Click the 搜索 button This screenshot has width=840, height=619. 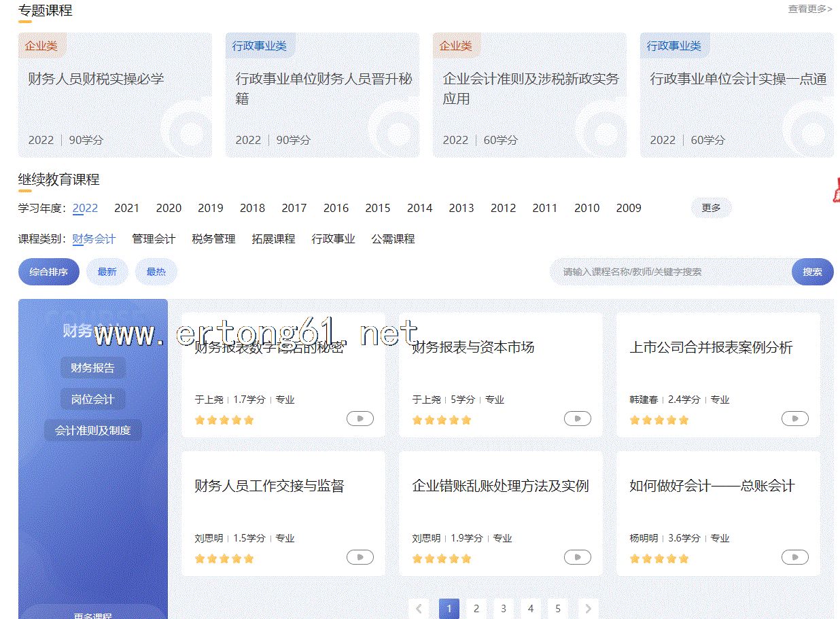(812, 272)
